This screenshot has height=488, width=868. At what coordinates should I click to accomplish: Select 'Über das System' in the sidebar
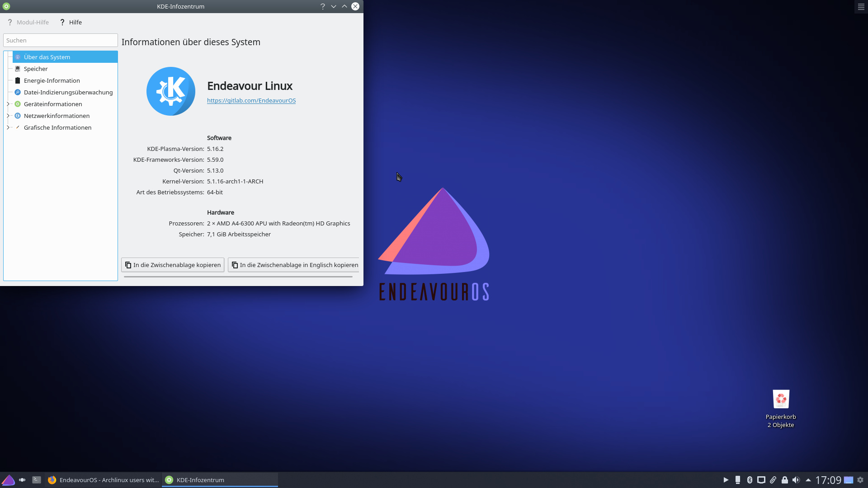tap(65, 57)
